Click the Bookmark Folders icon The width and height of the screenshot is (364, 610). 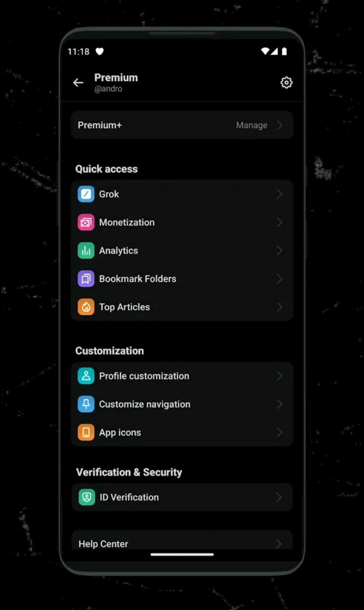[86, 279]
